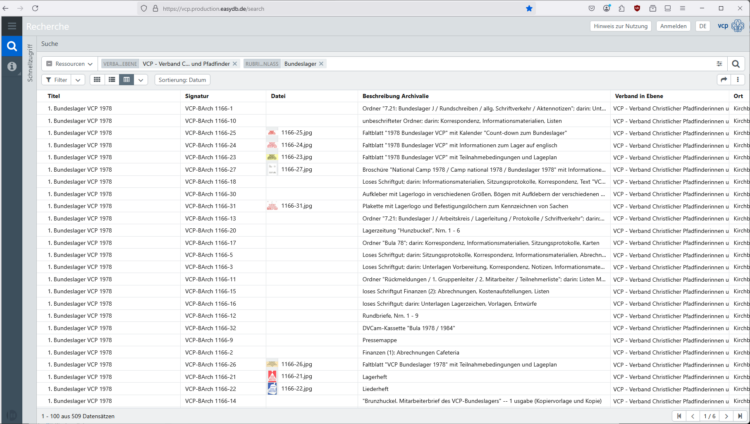Remove the Bundeslager search tag

point(321,64)
